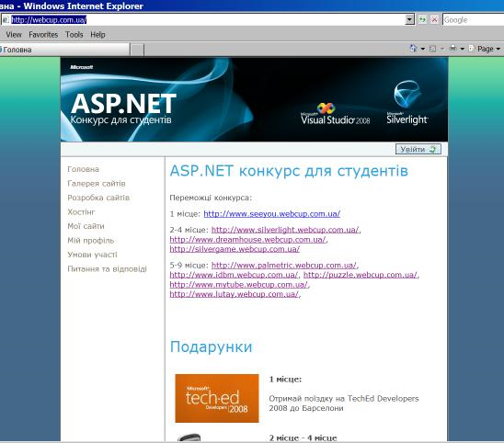This screenshot has height=443, width=504.
Task: Open the silvergame.webcup.com.ua link
Action: 235,249
